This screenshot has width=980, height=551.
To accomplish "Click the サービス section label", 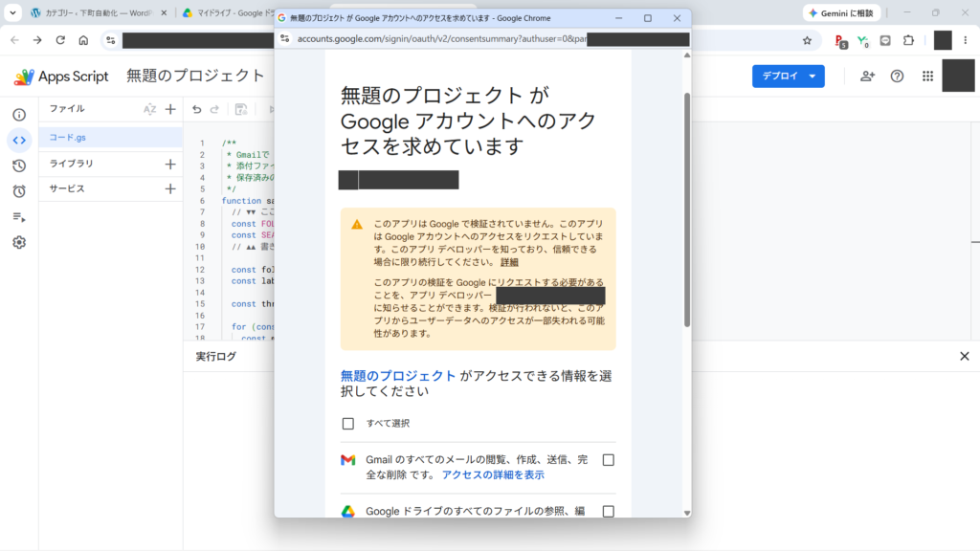I will point(67,188).
